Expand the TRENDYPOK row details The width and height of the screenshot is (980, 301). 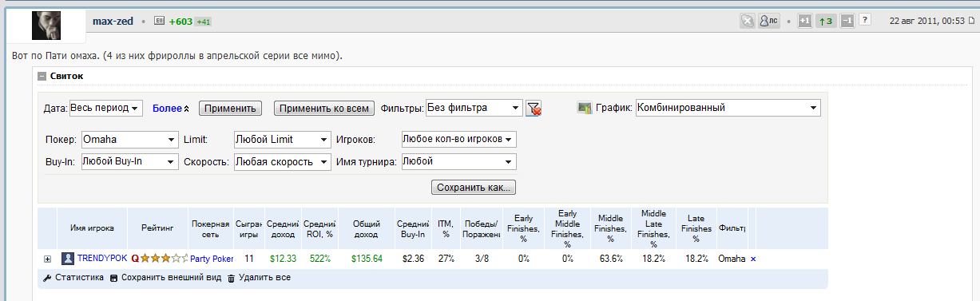tap(47, 259)
